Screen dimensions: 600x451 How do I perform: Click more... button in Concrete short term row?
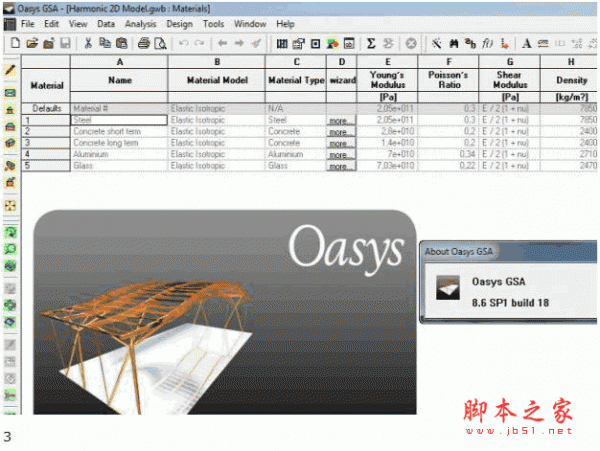[341, 132]
